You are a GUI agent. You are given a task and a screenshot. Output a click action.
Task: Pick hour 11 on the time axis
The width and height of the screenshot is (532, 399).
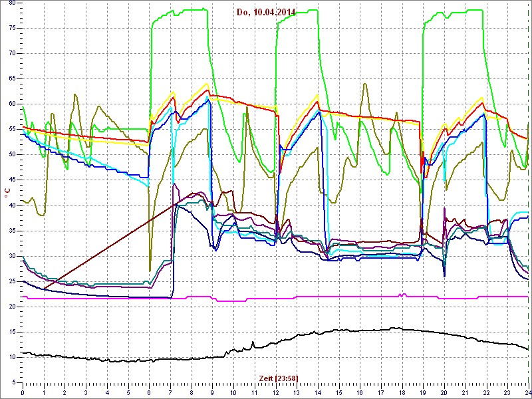(x=255, y=393)
